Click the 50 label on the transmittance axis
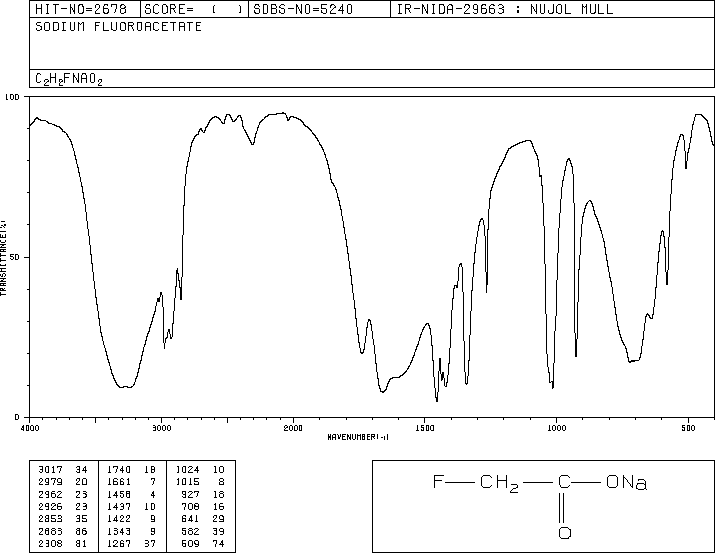Screen dimensions: 715x553 [x=15, y=257]
